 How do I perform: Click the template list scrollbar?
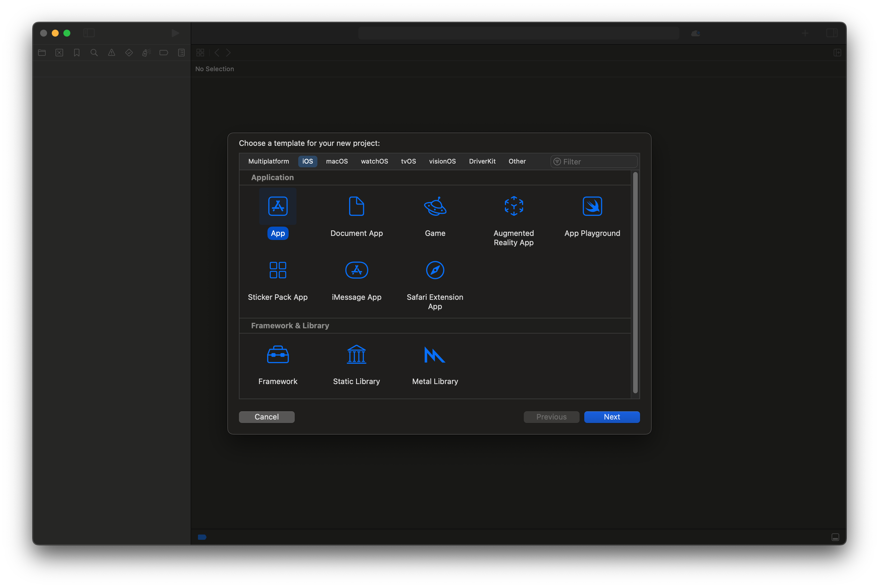(x=635, y=282)
